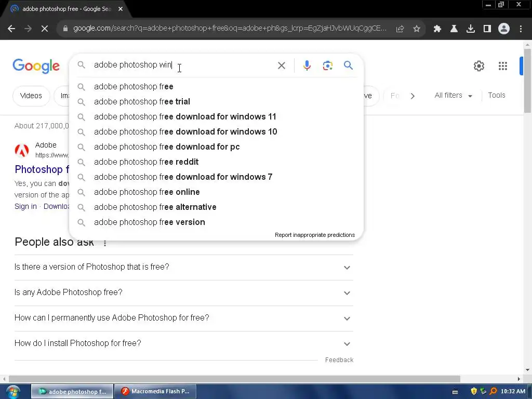Select adobe photoshop free alternative suggestion
Image resolution: width=532 pixels, height=399 pixels.
(x=216, y=207)
